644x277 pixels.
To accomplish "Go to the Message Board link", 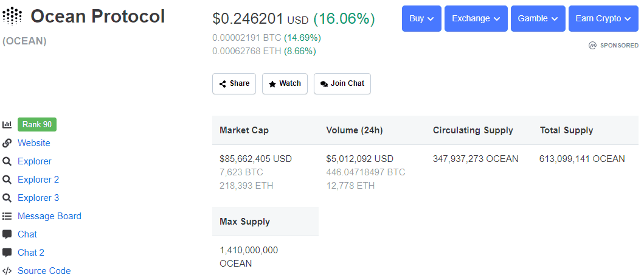I will pyautogui.click(x=49, y=216).
